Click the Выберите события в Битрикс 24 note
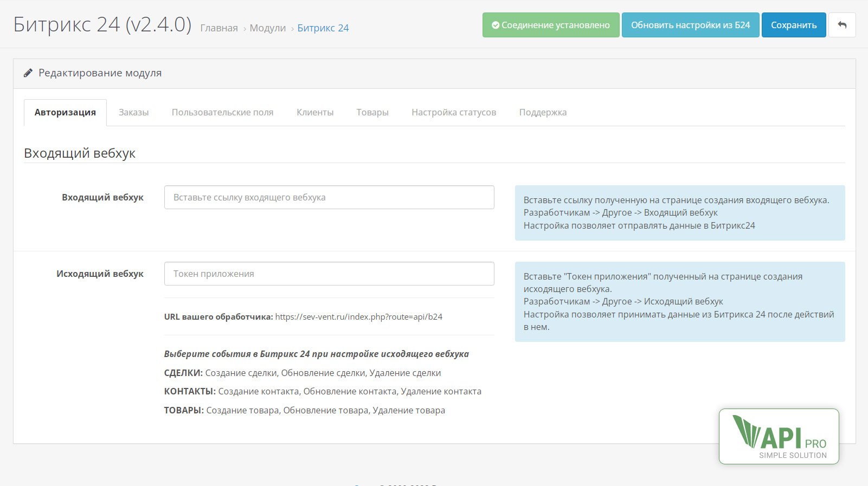 point(317,354)
